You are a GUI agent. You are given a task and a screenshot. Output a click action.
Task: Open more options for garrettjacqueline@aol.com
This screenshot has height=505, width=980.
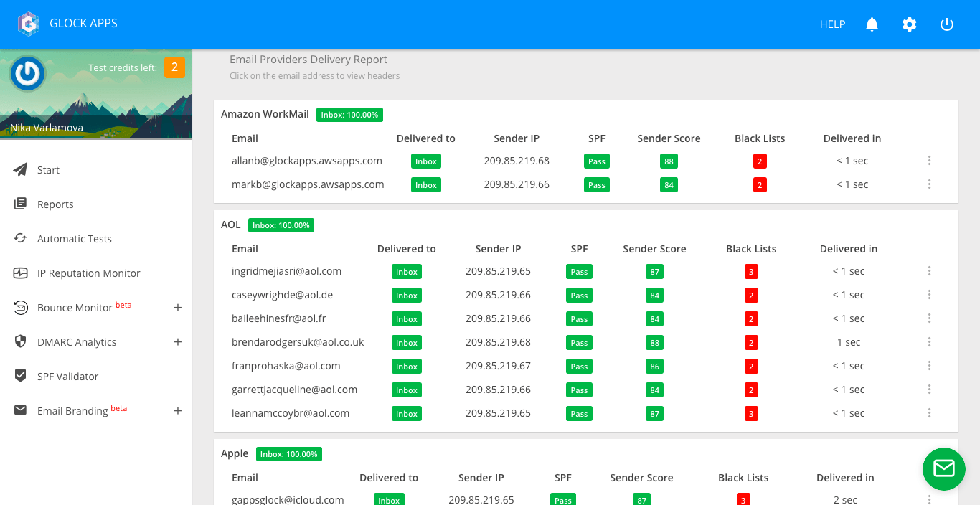click(x=929, y=390)
